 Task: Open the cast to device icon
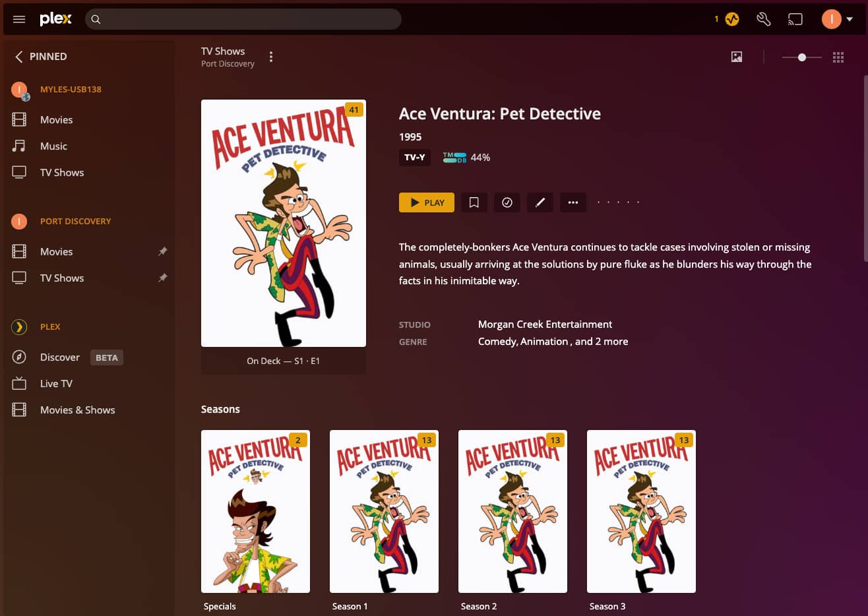[x=795, y=19]
